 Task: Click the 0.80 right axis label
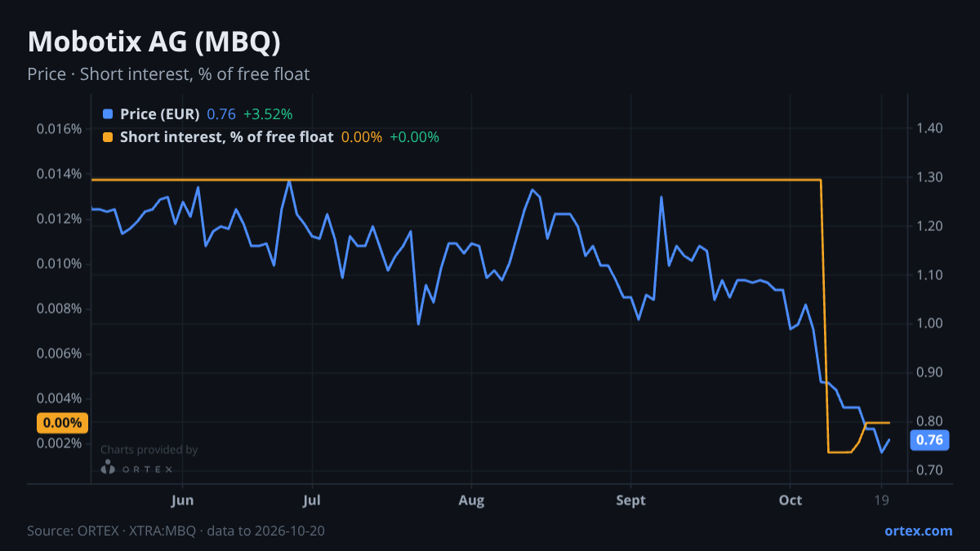(x=930, y=421)
